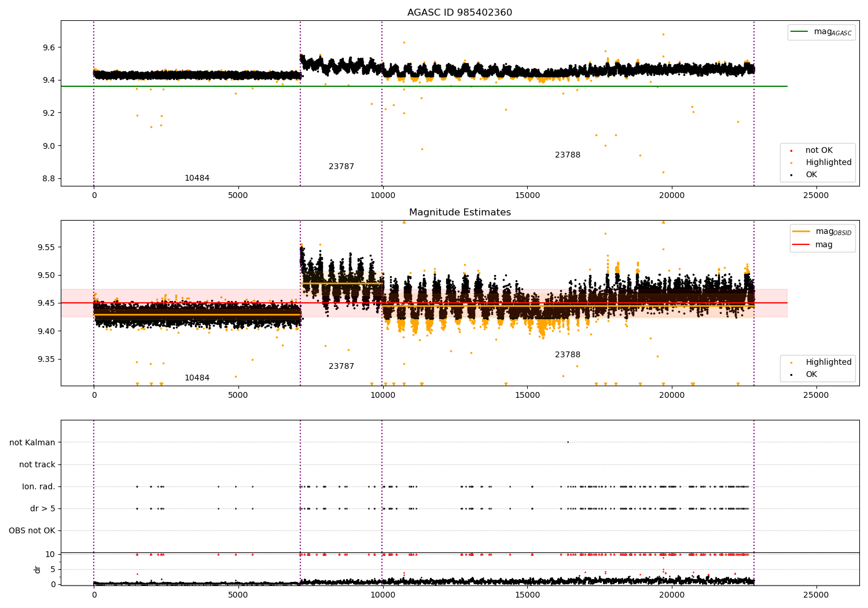Image resolution: width=868 pixels, height=608 pixels.
Task: Click the 'AGASC ID 985402360' plot title
Action: pyautogui.click(x=459, y=13)
